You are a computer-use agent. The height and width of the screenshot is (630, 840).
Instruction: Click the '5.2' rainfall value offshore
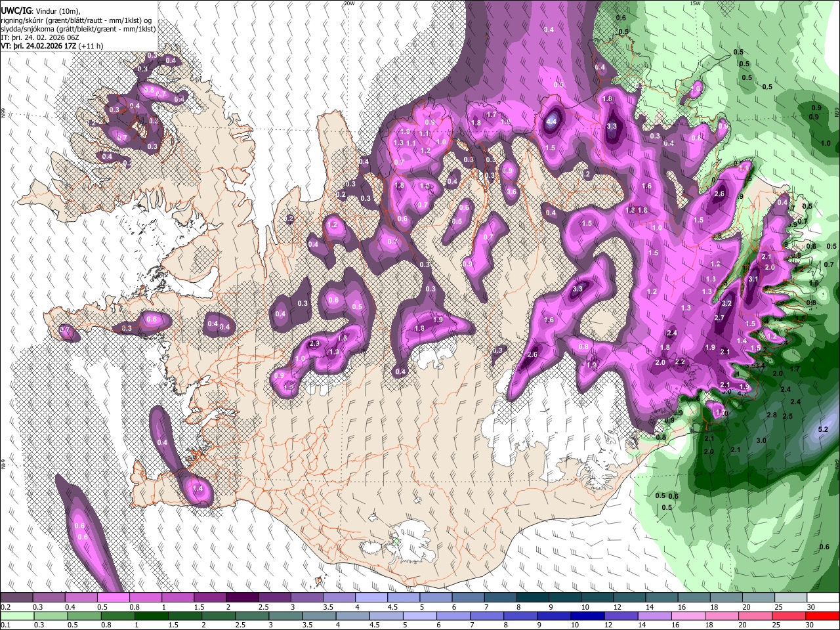click(x=824, y=429)
